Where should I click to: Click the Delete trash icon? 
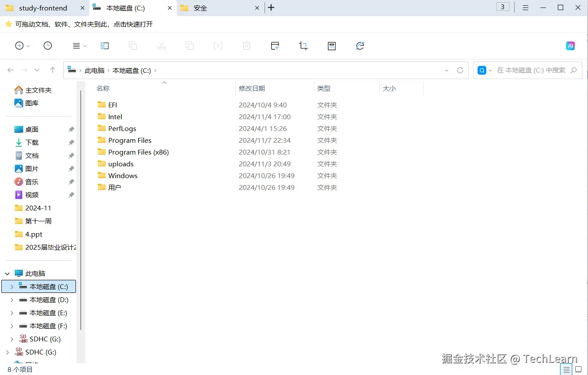[x=247, y=46]
